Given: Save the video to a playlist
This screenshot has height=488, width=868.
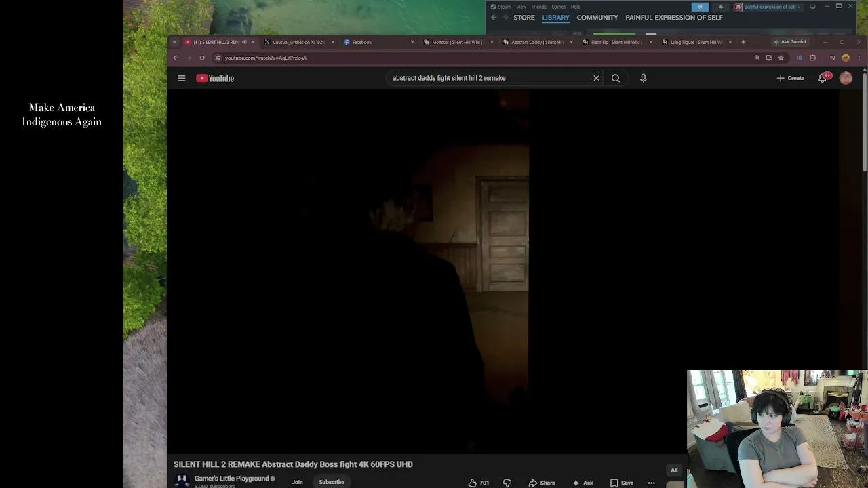Looking at the screenshot, I should (x=622, y=483).
